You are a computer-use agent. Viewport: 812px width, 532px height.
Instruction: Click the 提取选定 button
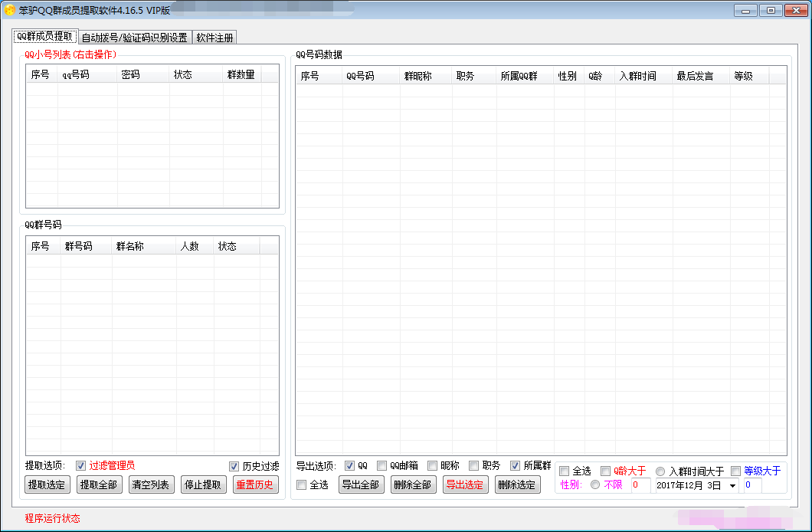(x=47, y=485)
